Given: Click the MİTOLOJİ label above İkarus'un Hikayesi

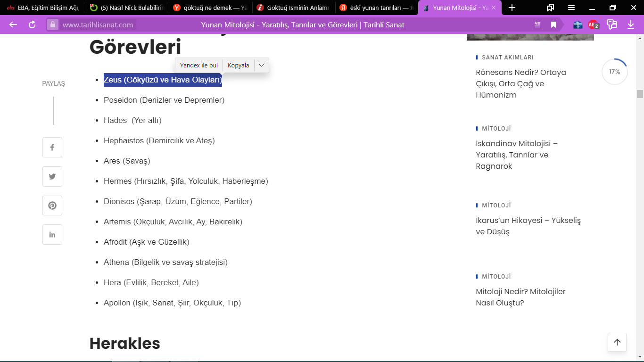Looking at the screenshot, I should (496, 206).
